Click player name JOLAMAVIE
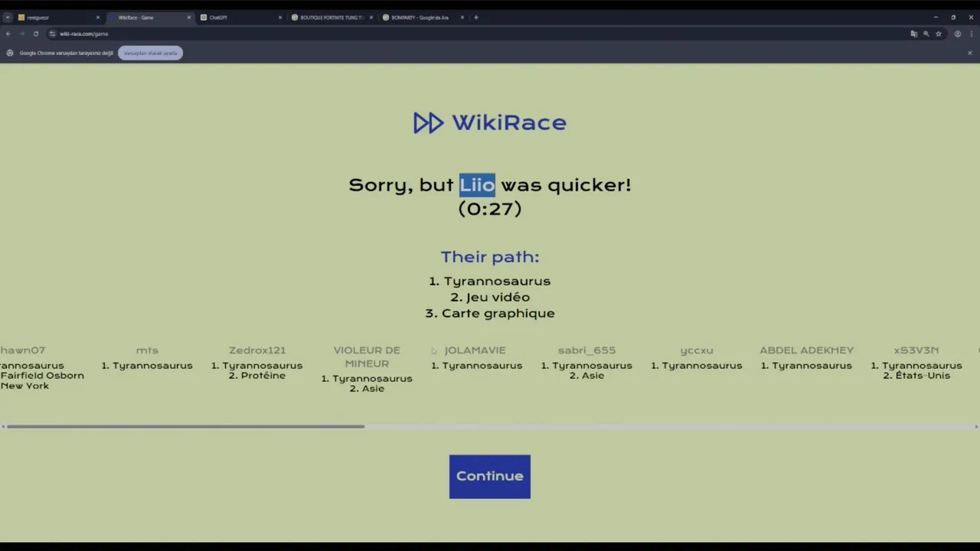Viewport: 980px width, 551px height. pyautogui.click(x=475, y=350)
